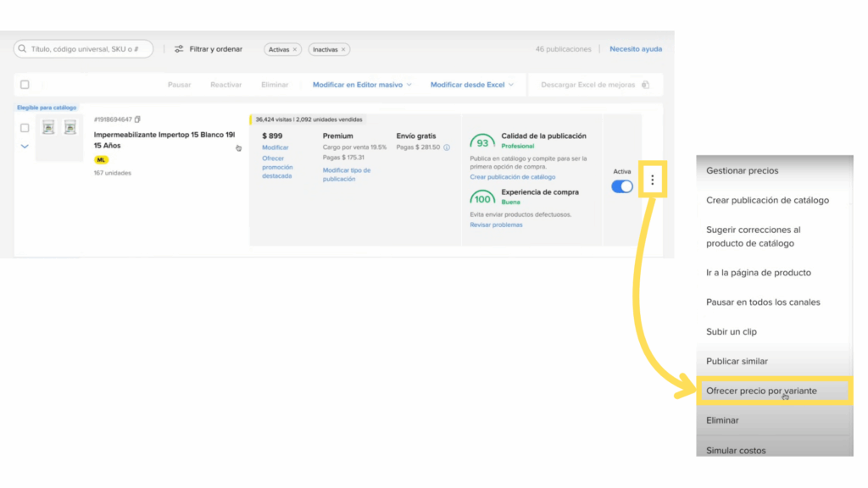868x488 pixels.
Task: Check the select-all publications checkbox
Action: [x=25, y=85]
